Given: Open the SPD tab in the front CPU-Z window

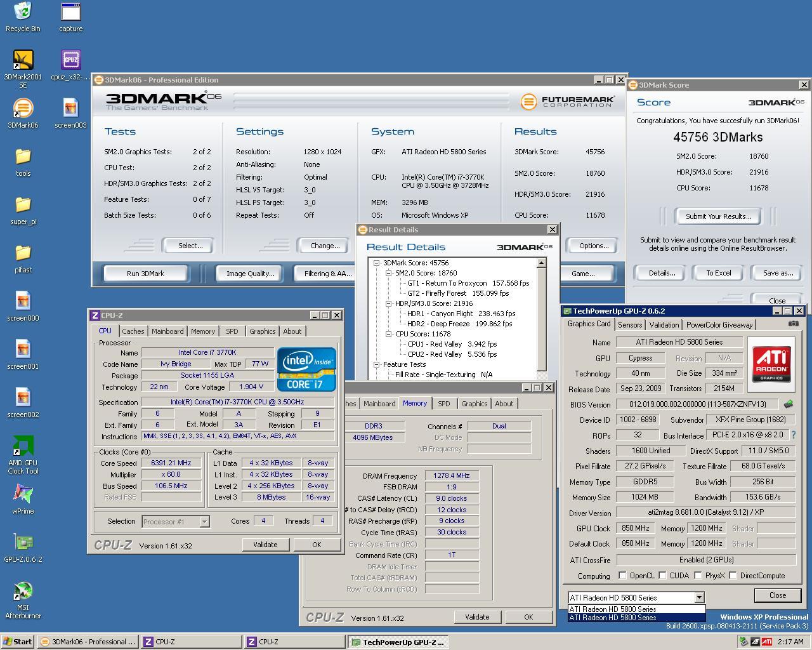Looking at the screenshot, I should click(x=232, y=331).
